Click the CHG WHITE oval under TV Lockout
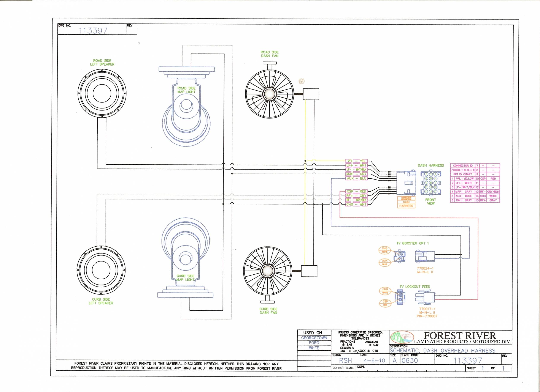Viewport: 540px width, 392px height. tap(385, 291)
